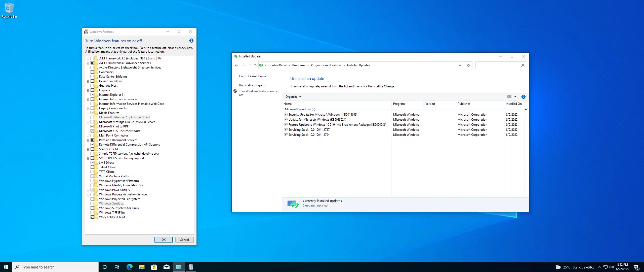Open File Explorer from the taskbar

142,267
